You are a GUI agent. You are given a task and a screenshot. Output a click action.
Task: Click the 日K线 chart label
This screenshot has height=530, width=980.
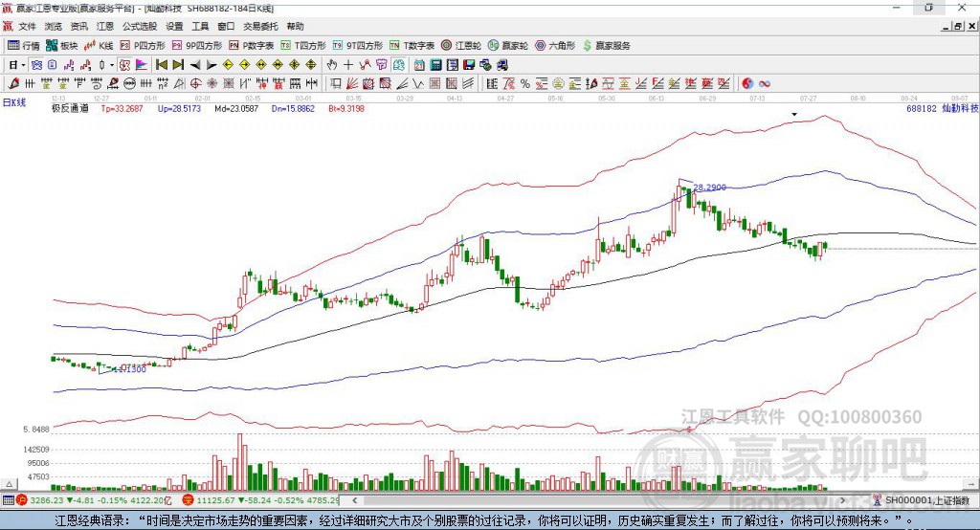point(14,103)
